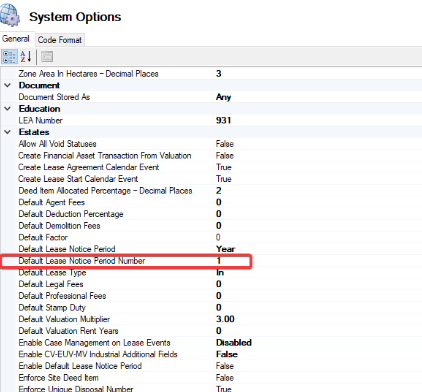Viewport: 422px width, 392px height.
Task: Open the Code Format tab
Action: click(x=60, y=40)
